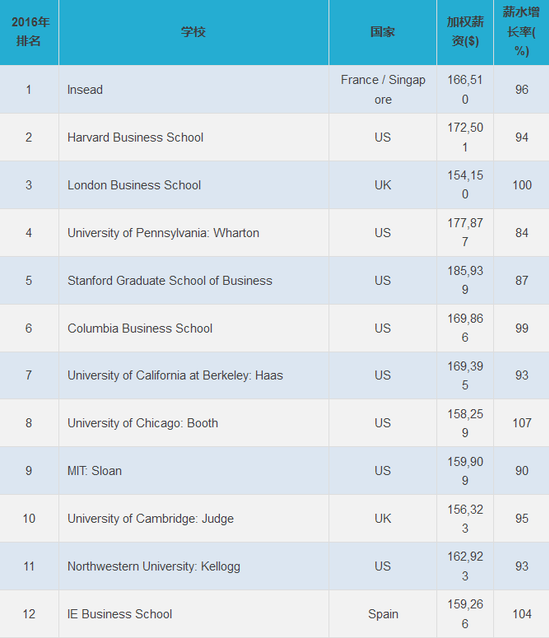This screenshot has width=549, height=638.
Task: Click Stanford Graduate School of Business
Action: click(x=170, y=281)
